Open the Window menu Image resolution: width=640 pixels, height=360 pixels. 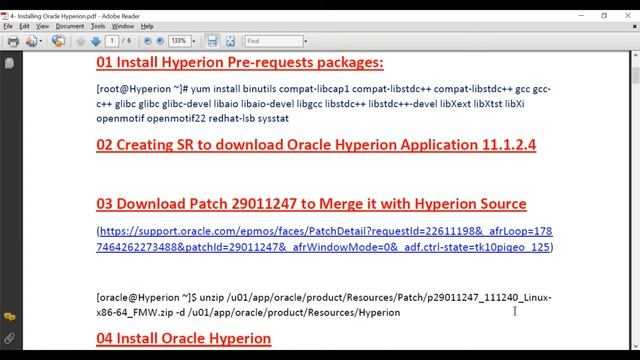pyautogui.click(x=123, y=26)
